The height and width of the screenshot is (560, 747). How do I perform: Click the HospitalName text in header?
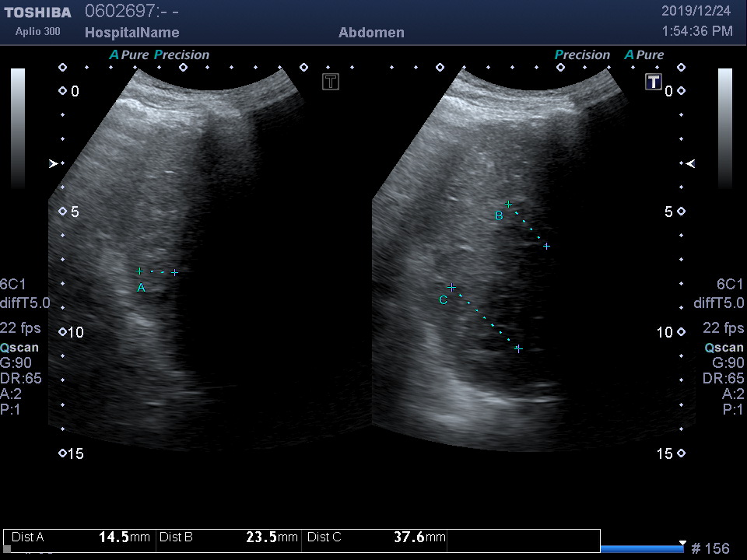pyautogui.click(x=132, y=33)
